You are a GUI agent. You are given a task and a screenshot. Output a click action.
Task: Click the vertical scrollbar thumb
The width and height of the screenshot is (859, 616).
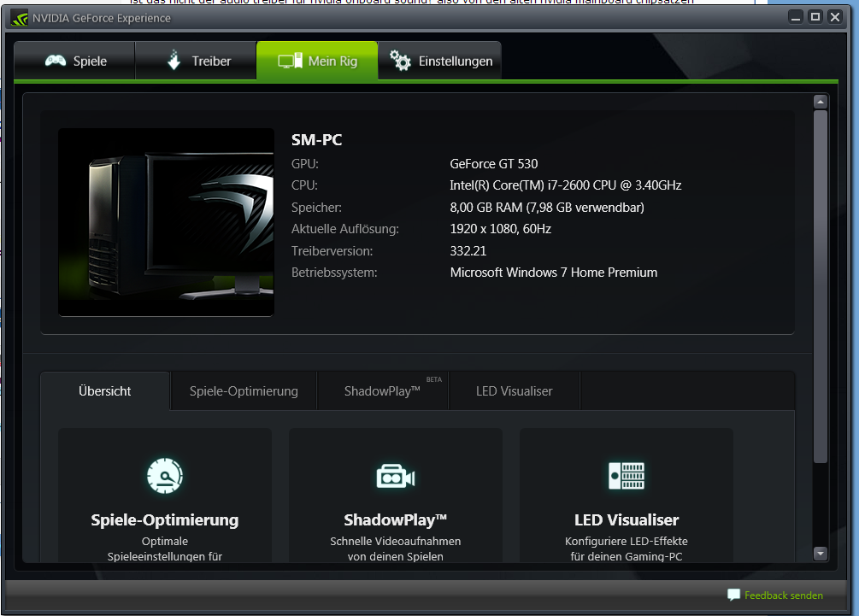coord(820,286)
